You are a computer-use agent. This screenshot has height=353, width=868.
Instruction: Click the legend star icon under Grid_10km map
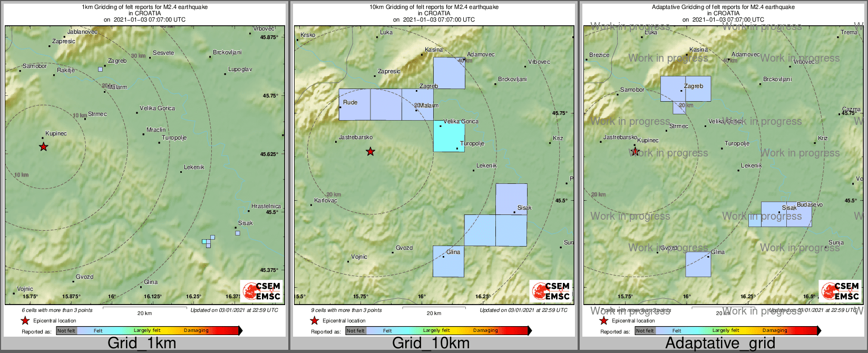(314, 320)
